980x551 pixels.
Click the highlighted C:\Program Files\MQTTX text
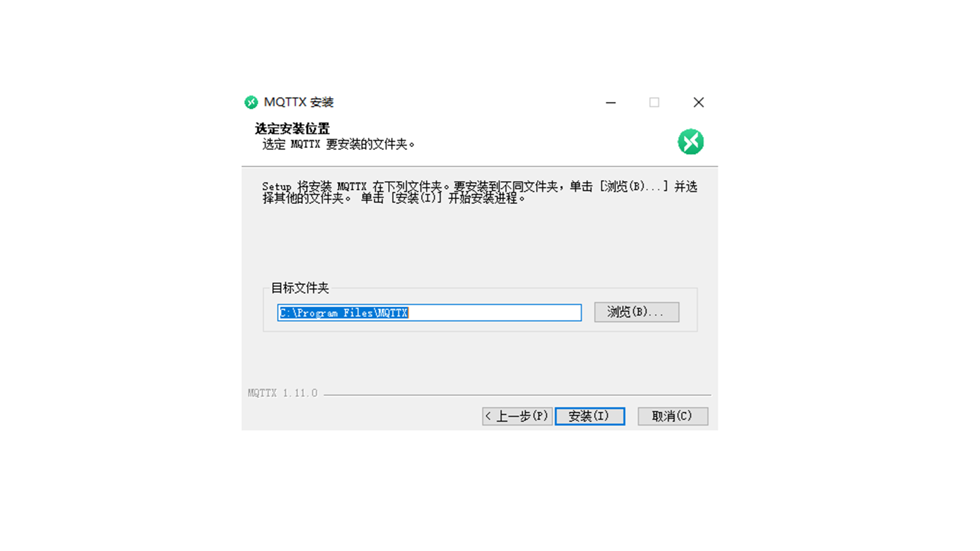(344, 313)
